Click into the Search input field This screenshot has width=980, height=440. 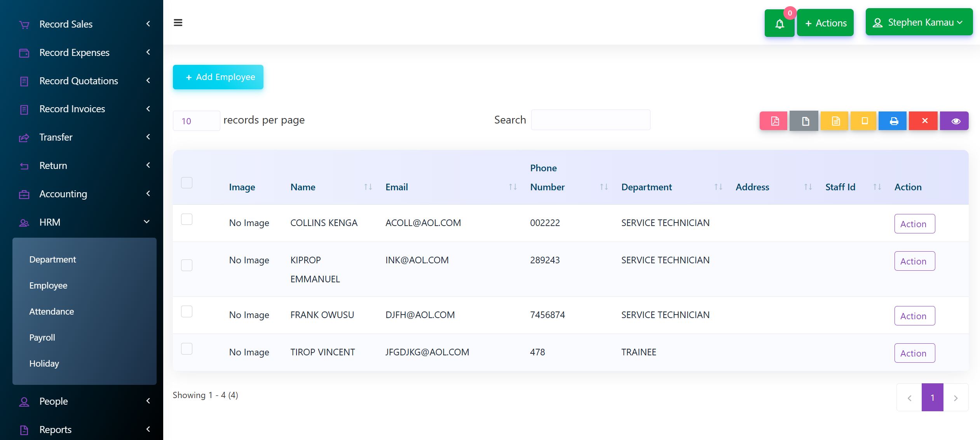coord(590,120)
